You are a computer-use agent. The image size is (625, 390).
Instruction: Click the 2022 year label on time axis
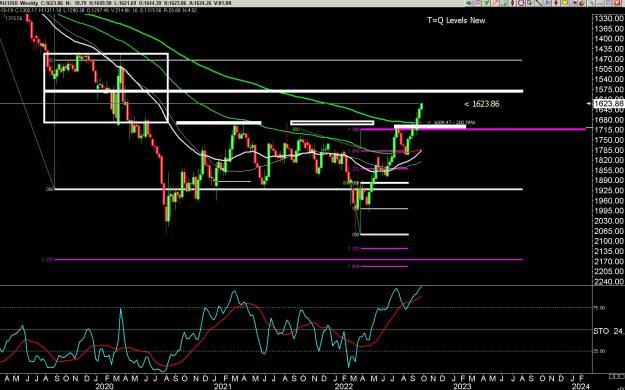coord(344,386)
